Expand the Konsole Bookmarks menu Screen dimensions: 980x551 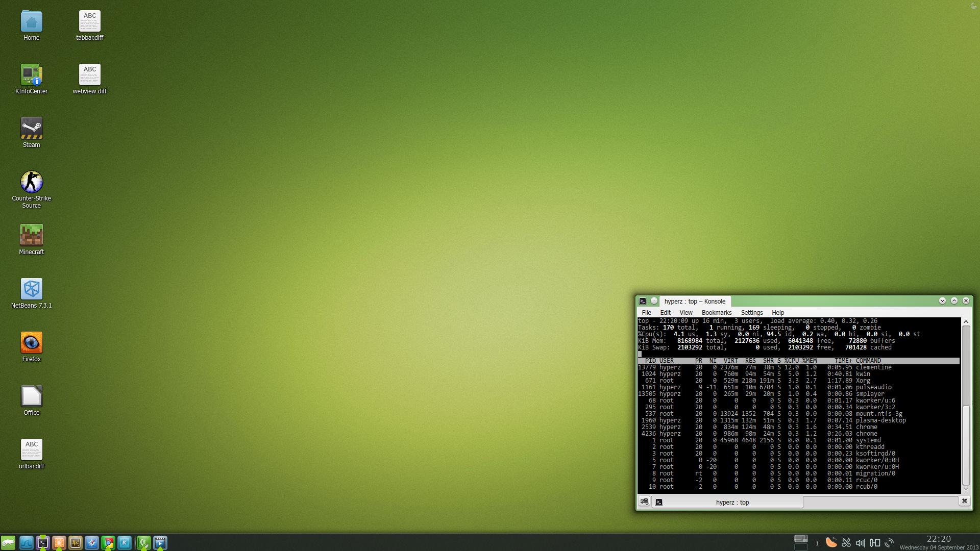(716, 313)
